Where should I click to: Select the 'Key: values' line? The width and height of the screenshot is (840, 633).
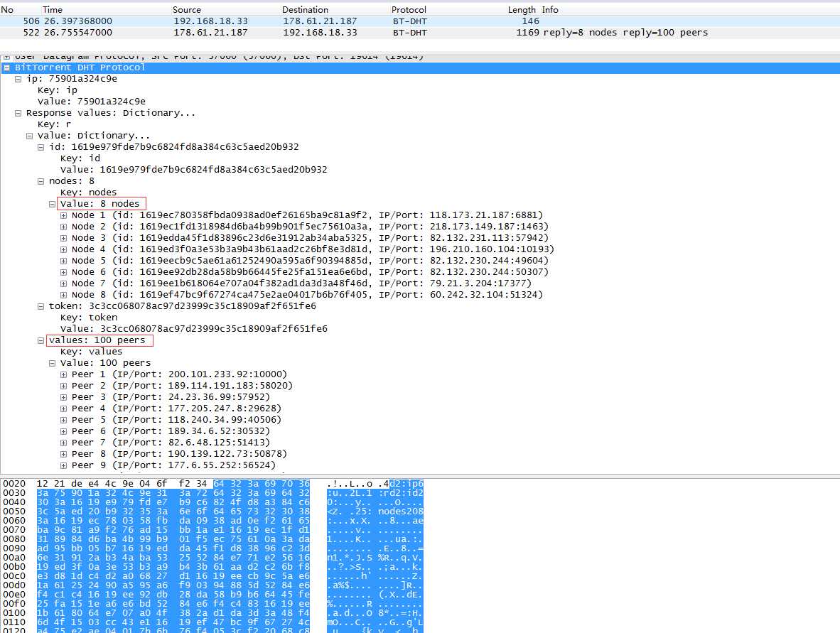click(x=91, y=352)
